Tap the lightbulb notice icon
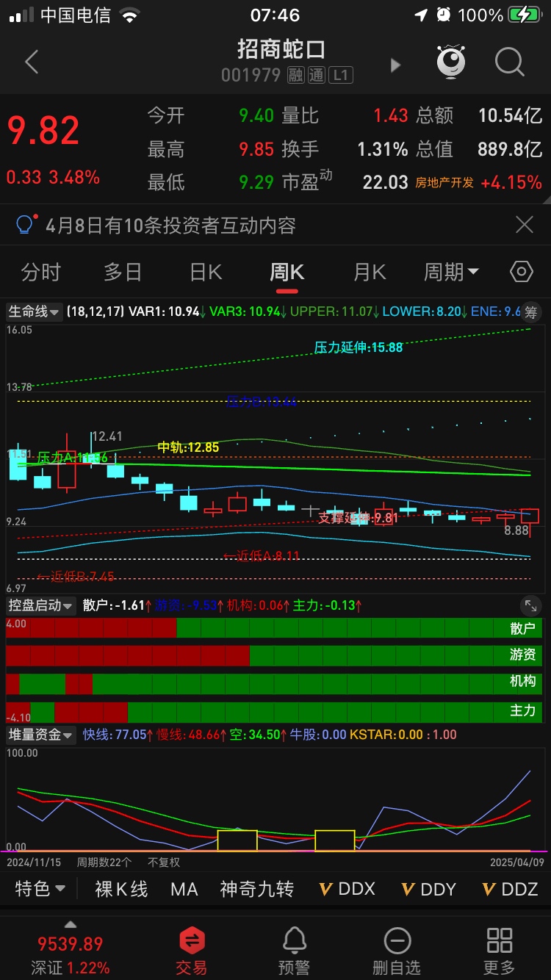This screenshot has width=551, height=980. 26,225
